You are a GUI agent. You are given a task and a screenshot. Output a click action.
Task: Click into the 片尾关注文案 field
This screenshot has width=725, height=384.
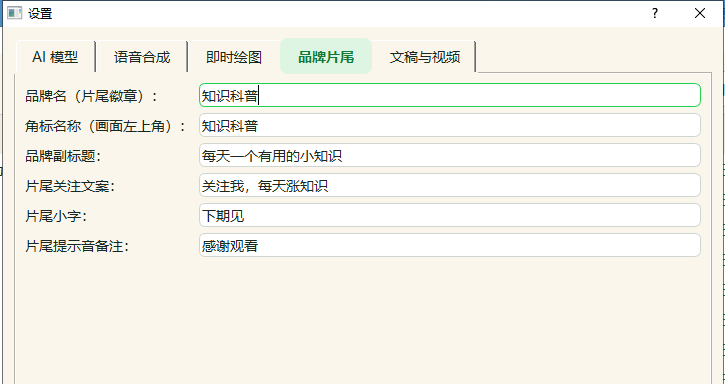(x=450, y=186)
